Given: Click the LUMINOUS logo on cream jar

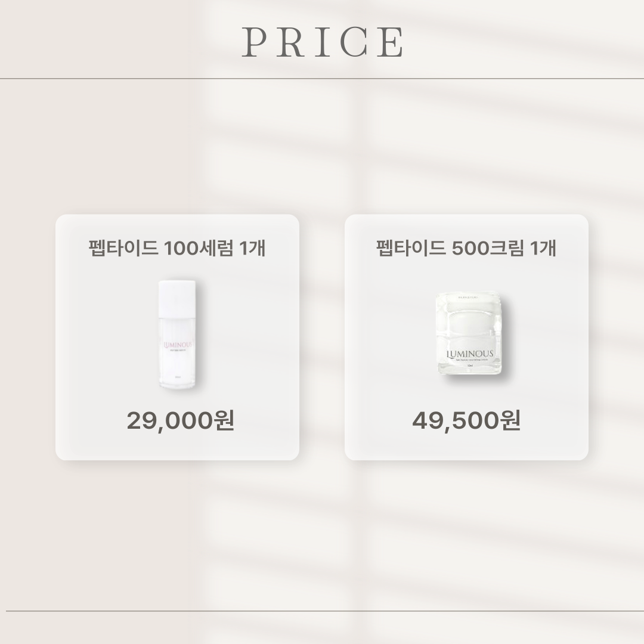Looking at the screenshot, I should click(470, 354).
